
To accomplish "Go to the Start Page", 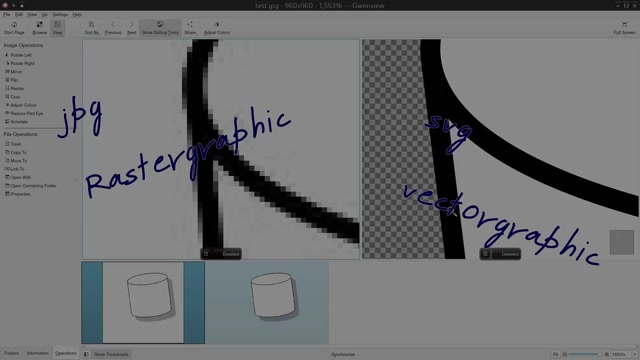I will pyautogui.click(x=14, y=28).
